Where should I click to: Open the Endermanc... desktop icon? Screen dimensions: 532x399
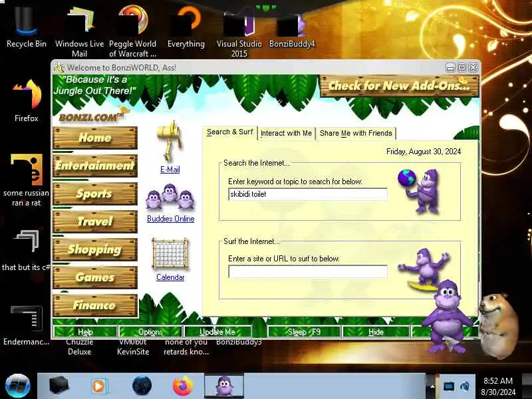pyautogui.click(x=26, y=325)
